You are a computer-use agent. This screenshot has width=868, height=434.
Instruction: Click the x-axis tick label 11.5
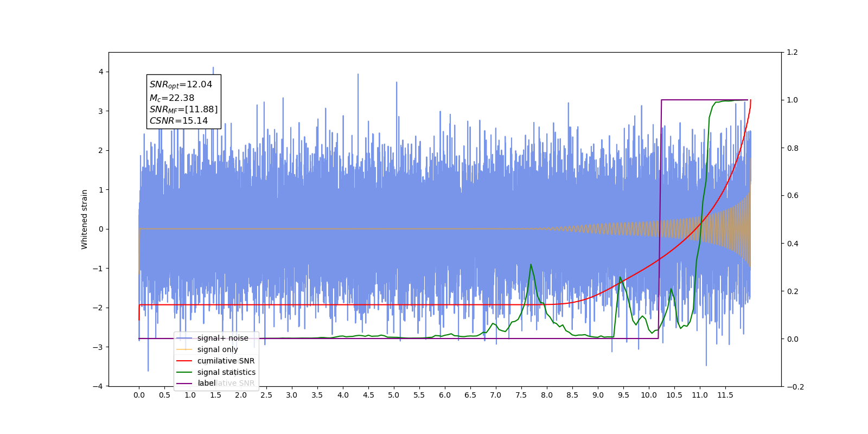coord(725,395)
